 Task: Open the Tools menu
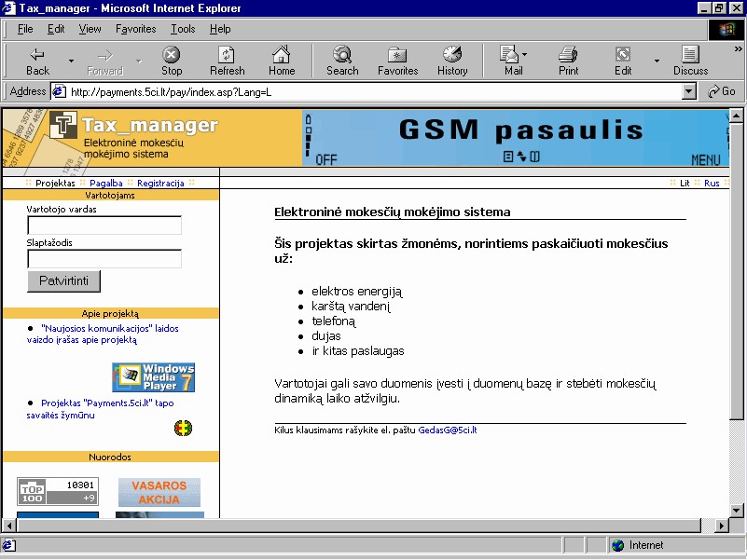click(183, 29)
